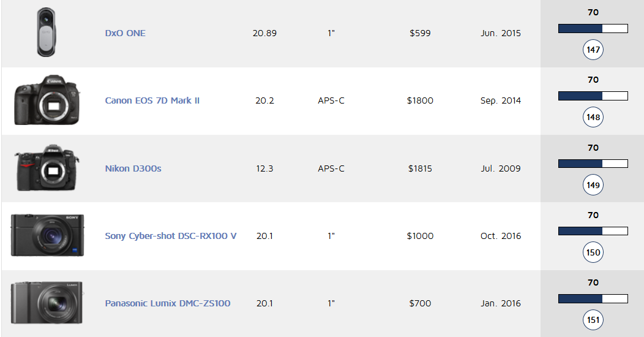
Task: Click the Sony RX100 V camera picture
Action: (x=47, y=236)
